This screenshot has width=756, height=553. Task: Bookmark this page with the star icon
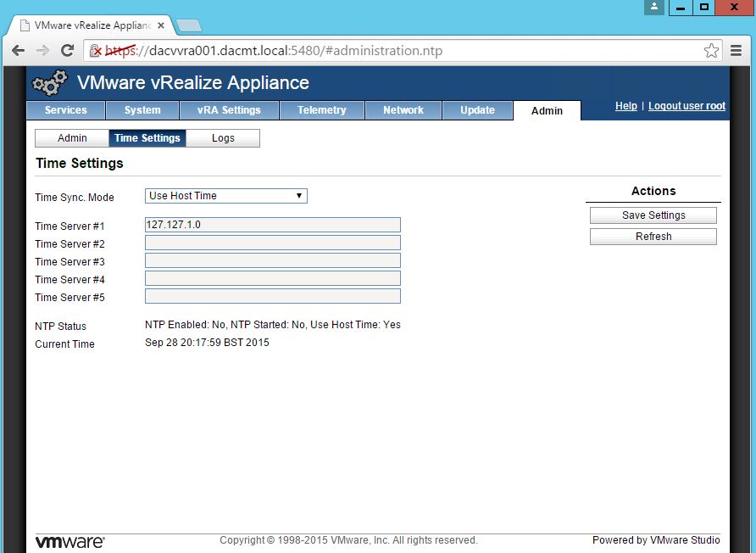click(711, 51)
